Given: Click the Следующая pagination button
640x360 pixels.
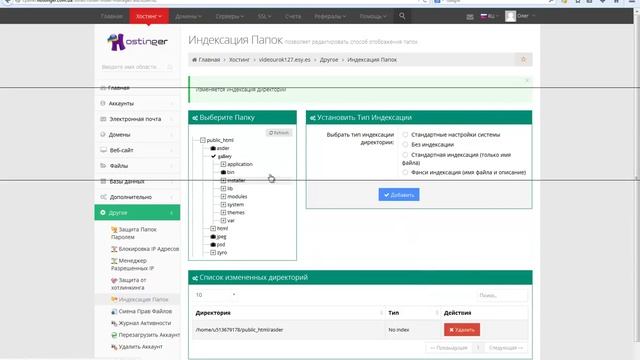Looking at the screenshot, I should point(505,348).
